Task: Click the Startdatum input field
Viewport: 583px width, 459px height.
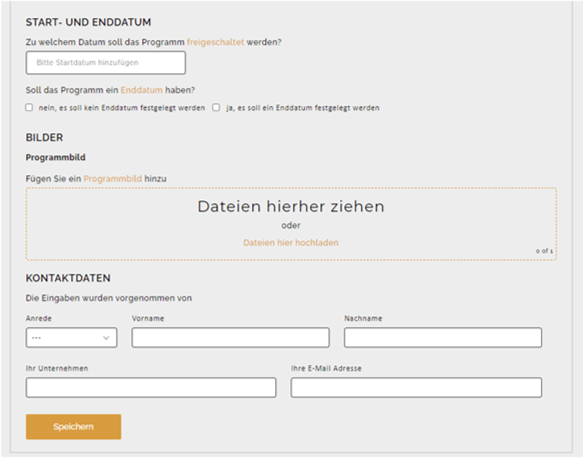Action: 106,62
